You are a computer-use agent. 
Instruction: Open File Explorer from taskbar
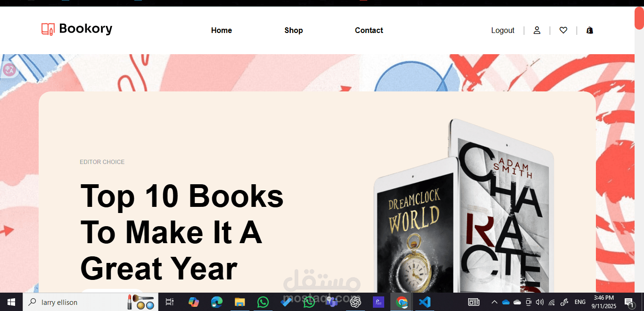tap(240, 302)
